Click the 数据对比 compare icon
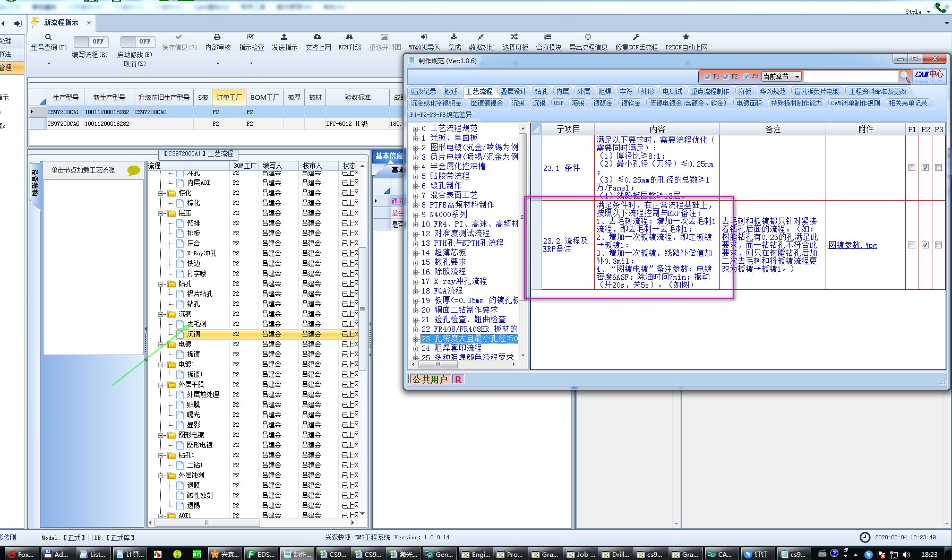The width and height of the screenshot is (952, 560). [481, 37]
